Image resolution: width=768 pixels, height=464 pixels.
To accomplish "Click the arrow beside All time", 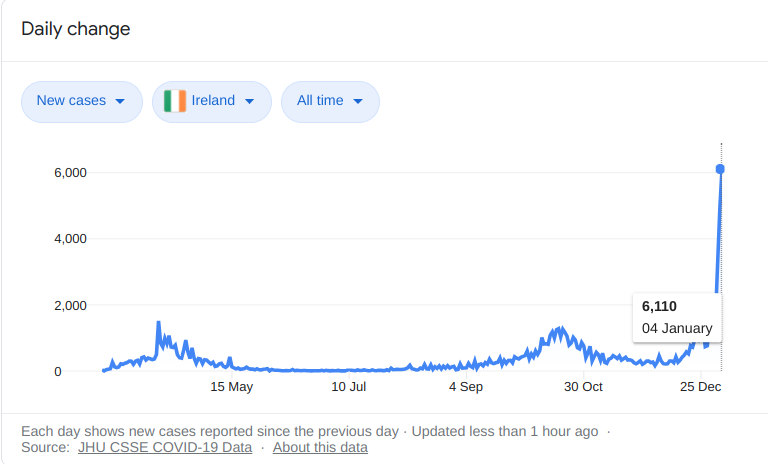I will 358,102.
